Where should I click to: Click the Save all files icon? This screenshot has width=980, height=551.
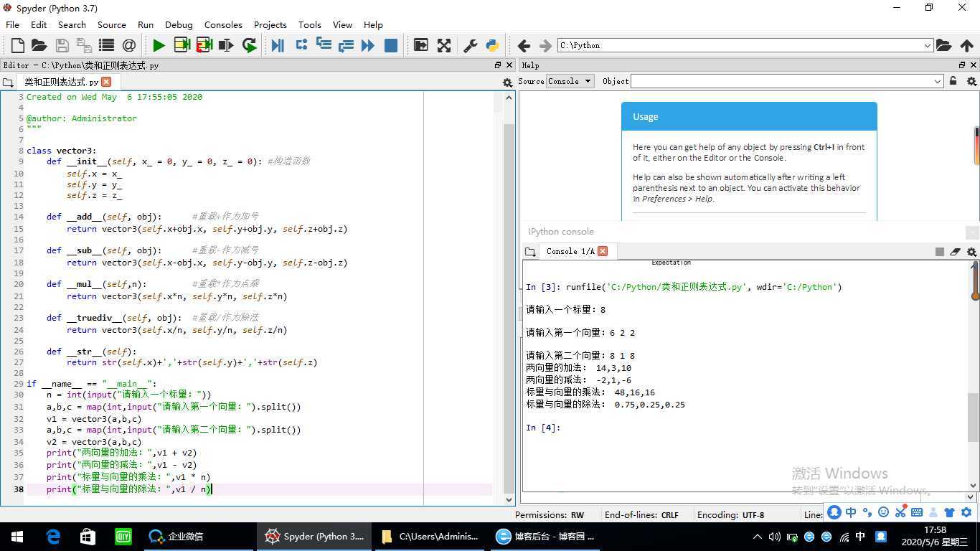(84, 45)
